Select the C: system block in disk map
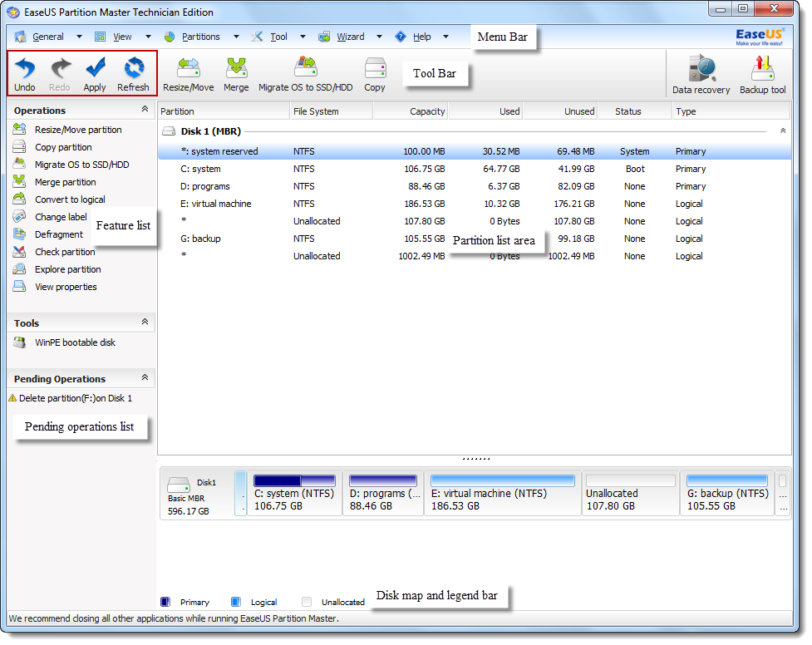 click(x=295, y=494)
